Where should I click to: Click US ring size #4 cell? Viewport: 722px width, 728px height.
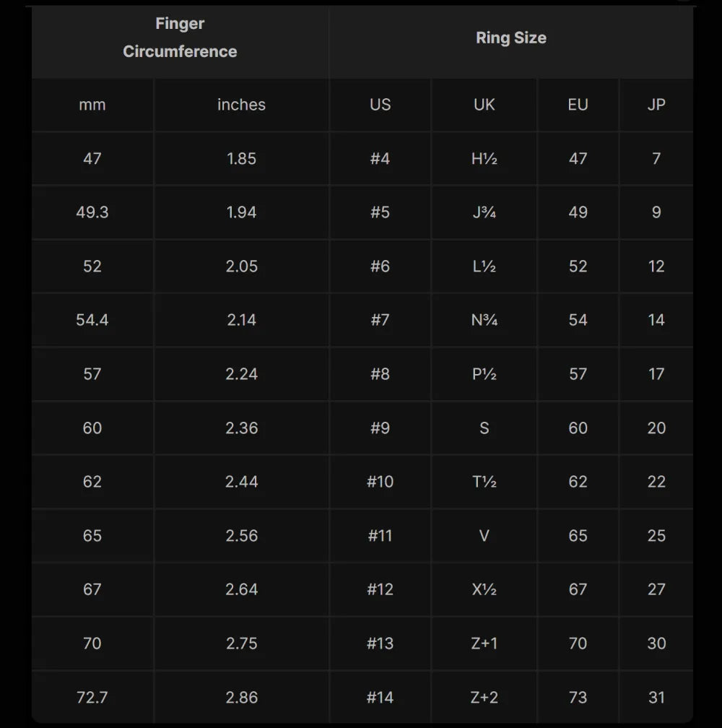[x=380, y=158]
